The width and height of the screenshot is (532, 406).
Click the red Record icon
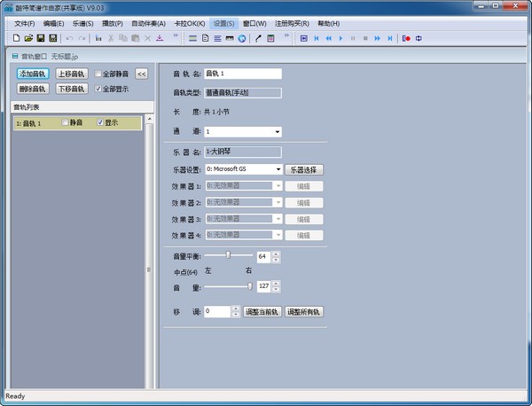coord(405,38)
